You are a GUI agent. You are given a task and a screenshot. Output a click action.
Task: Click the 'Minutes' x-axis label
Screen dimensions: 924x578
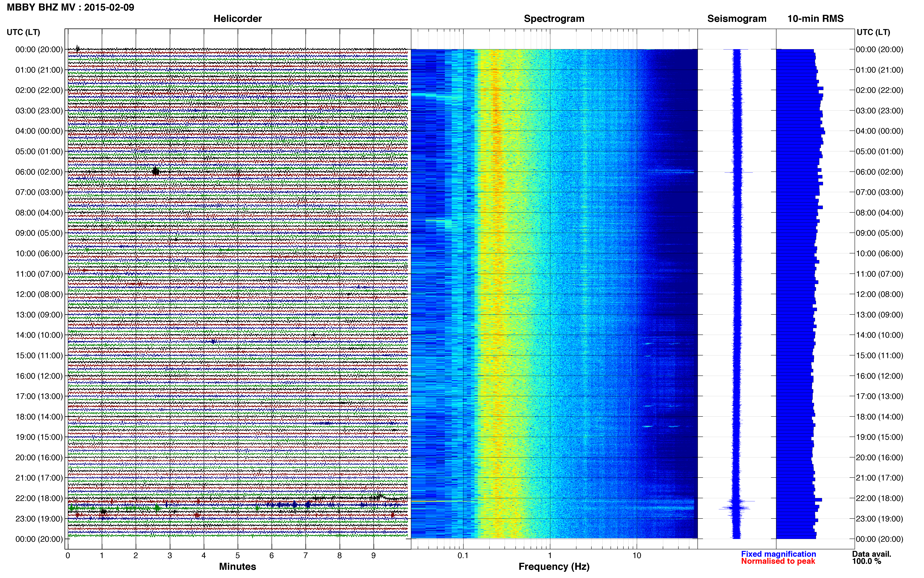pos(238,566)
